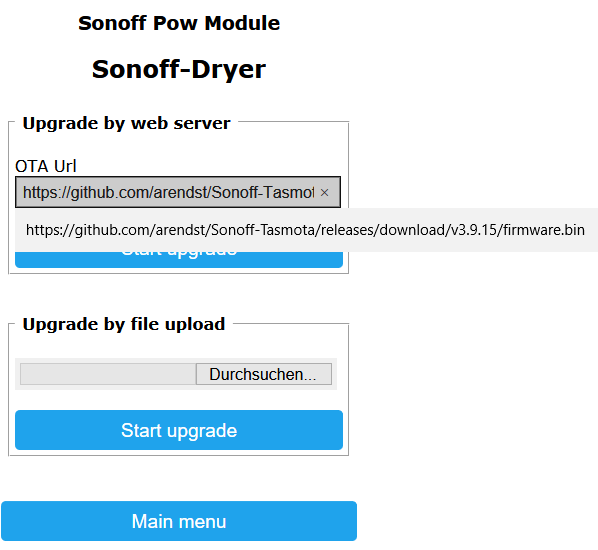Click the autocomplete dropdown's blank right side
Screen dimensions: 598x550
[592, 230]
